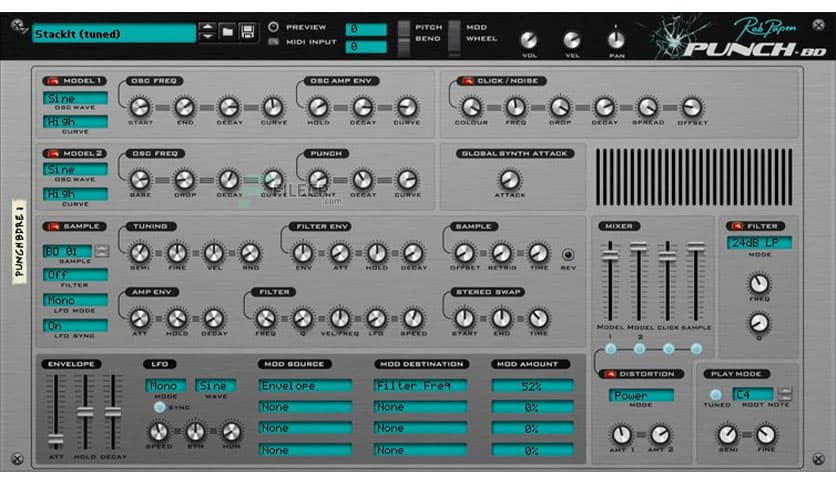
Task: Save patch using the floppy disk icon
Action: tap(247, 32)
